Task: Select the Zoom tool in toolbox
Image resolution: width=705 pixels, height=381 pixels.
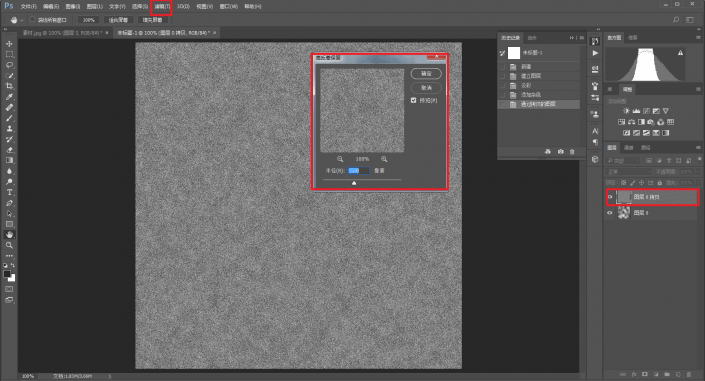Action: tap(9, 245)
